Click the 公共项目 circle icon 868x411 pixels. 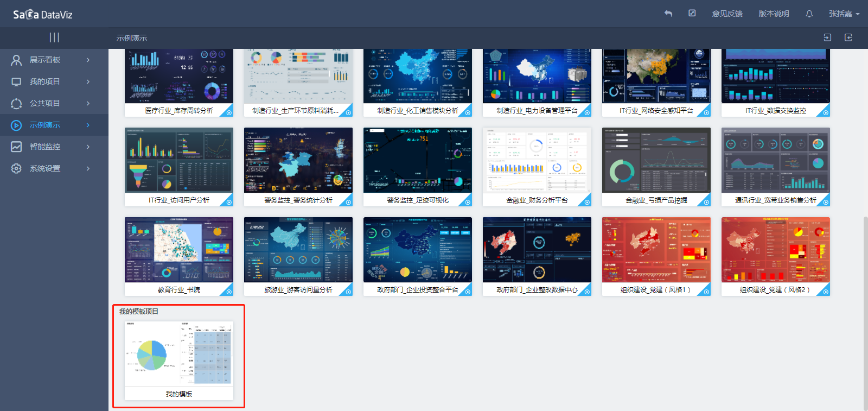16,103
